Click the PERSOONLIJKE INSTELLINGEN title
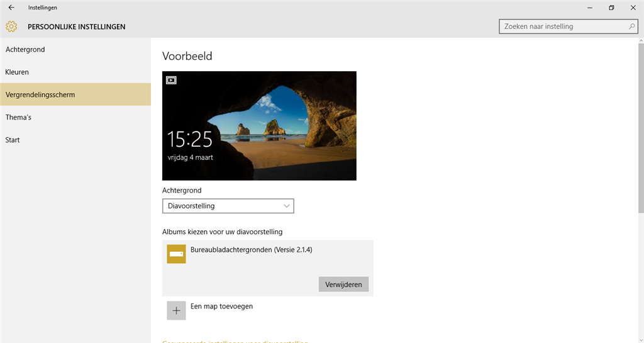 coord(76,26)
